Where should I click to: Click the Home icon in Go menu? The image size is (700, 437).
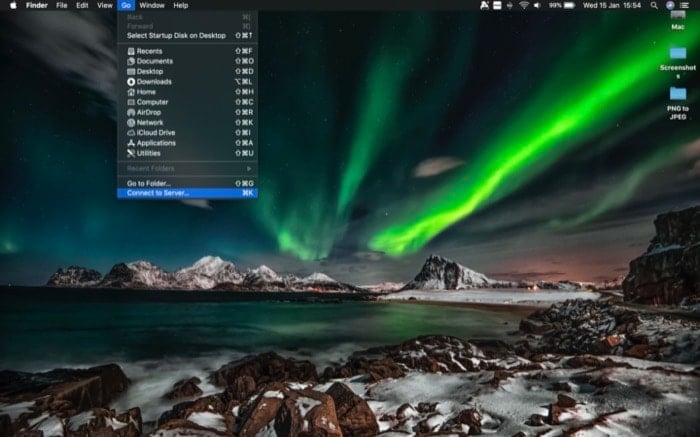pyautogui.click(x=131, y=92)
